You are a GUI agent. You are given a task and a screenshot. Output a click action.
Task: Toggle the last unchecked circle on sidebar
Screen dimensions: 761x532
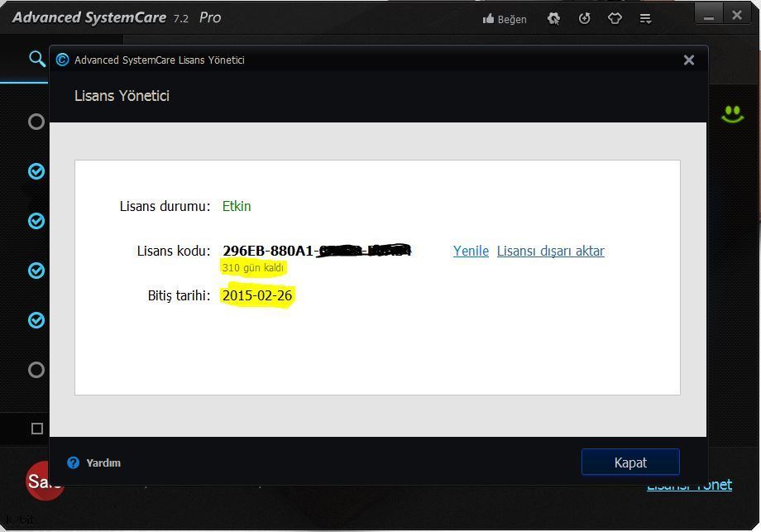36,370
